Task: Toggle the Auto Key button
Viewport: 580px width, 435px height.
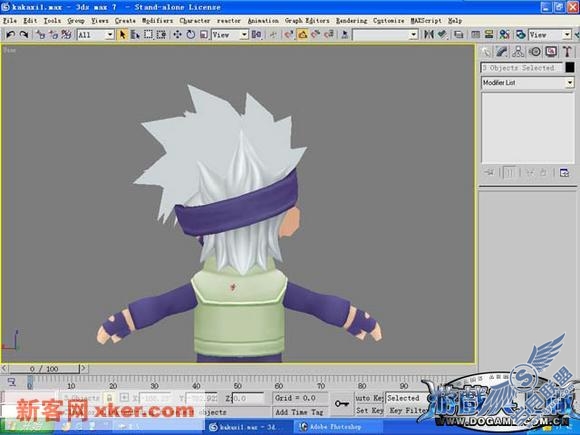Action: coord(369,398)
